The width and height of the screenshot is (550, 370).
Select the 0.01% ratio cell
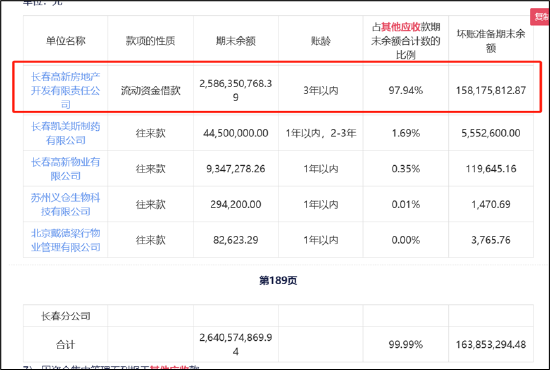point(406,204)
